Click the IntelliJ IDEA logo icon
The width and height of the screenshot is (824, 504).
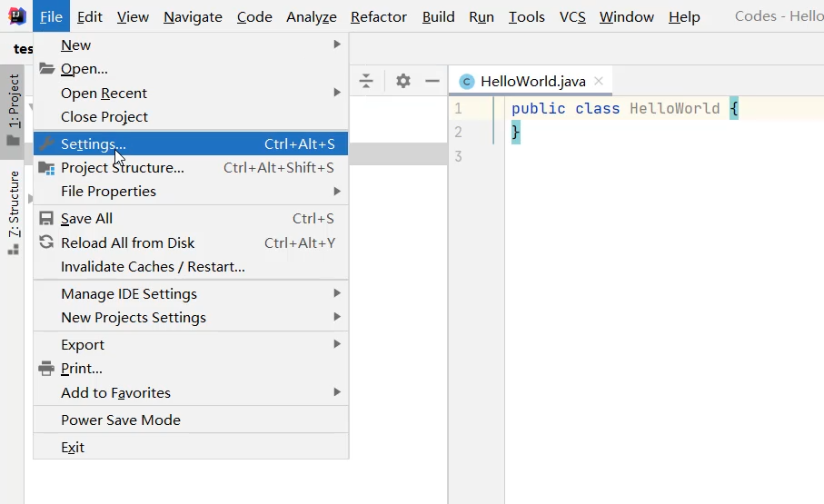16,16
